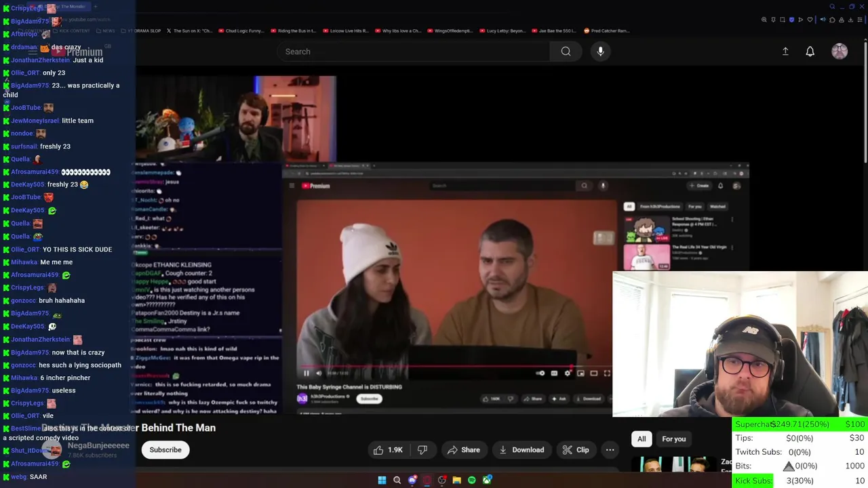
Task: Select 'From h3h3Productions' chip in embedded page
Action: (660, 207)
